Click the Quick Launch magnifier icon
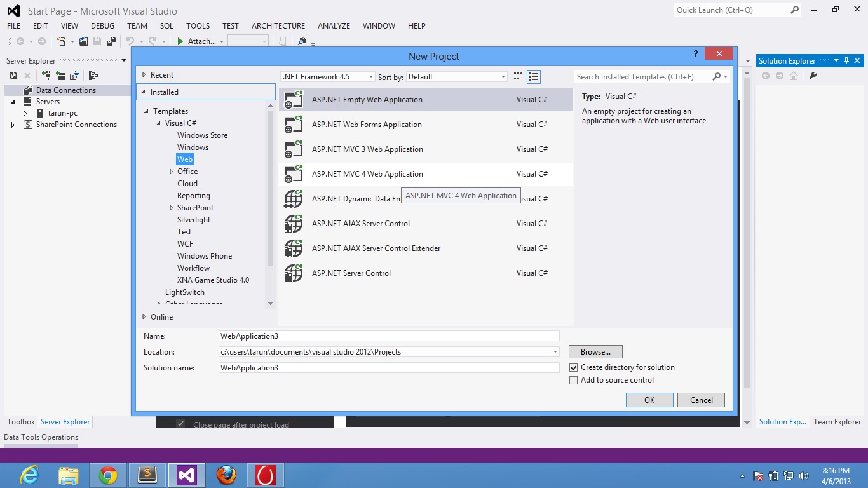Image resolution: width=868 pixels, height=488 pixels. [794, 10]
